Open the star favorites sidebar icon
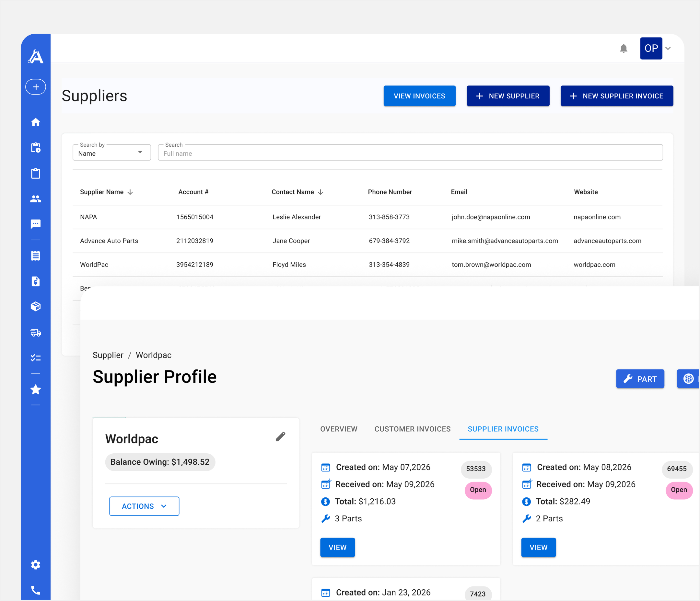This screenshot has width=700, height=601. [35, 390]
